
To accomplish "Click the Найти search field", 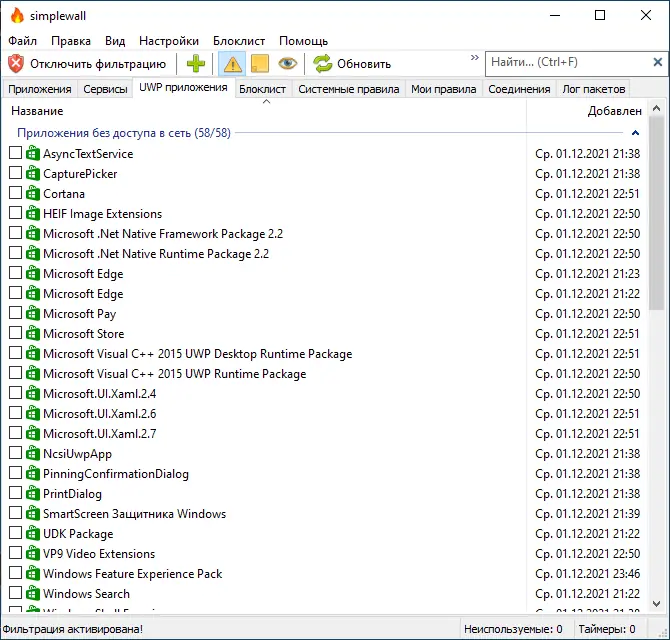I will click(x=570, y=62).
